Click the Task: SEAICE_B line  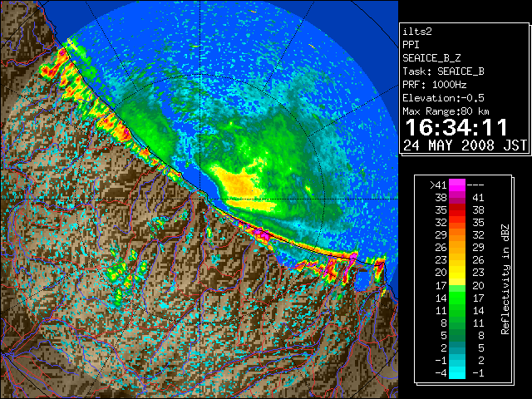[x=443, y=71]
